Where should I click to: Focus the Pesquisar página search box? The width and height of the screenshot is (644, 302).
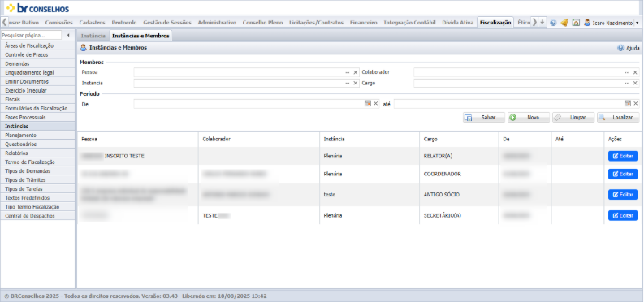[x=31, y=35]
